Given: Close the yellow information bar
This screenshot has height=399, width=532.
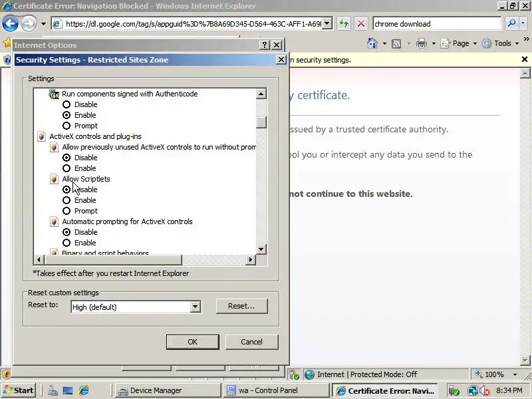Looking at the screenshot, I should coord(524,59).
